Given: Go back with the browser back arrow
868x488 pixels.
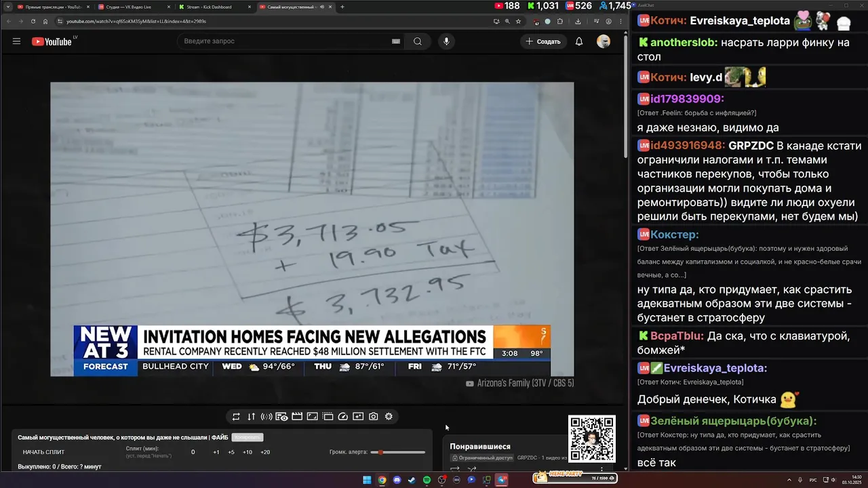Looking at the screenshot, I should 8,21.
